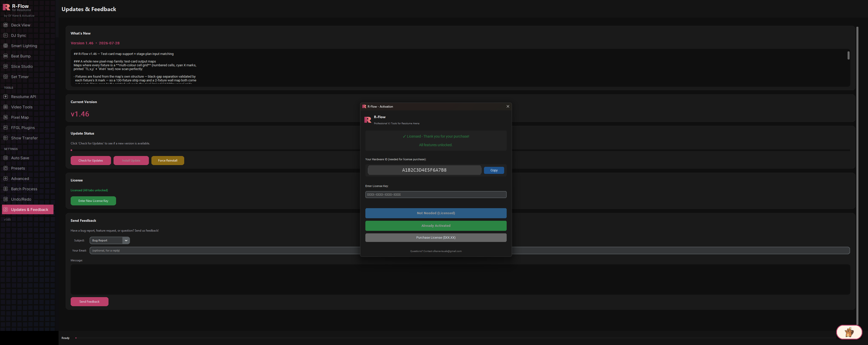The image size is (868, 345).
Task: Click the R-Flow logo in the sidebar header
Action: click(x=6, y=7)
